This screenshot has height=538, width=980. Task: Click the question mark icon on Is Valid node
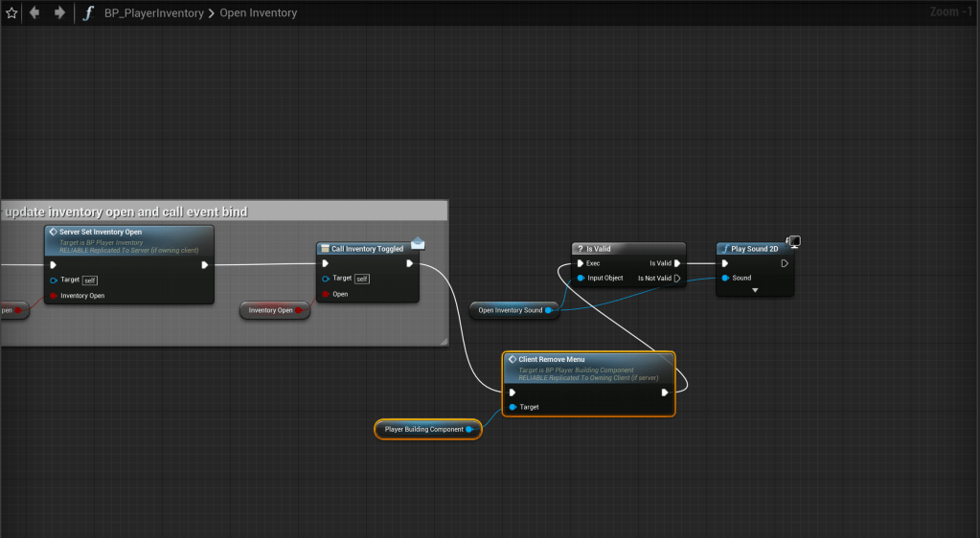tap(580, 249)
